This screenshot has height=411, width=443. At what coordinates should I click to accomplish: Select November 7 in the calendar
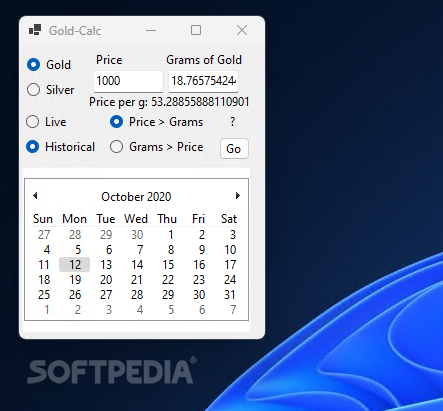[233, 310]
